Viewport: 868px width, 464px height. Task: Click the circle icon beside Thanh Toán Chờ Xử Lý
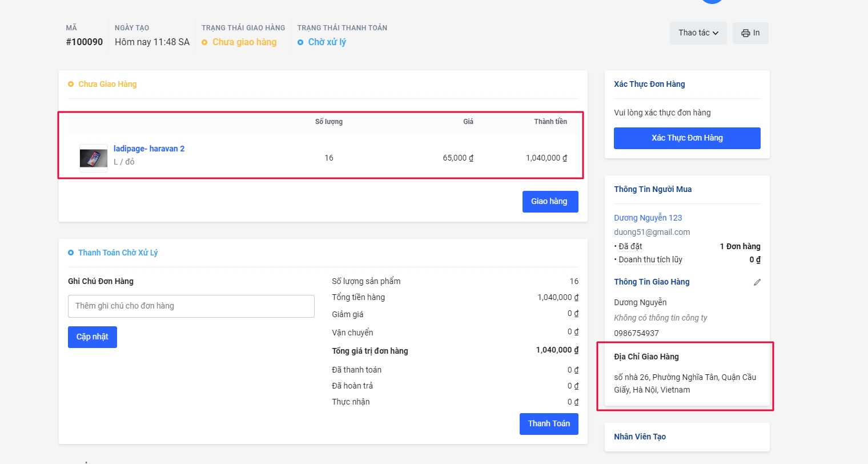71,253
